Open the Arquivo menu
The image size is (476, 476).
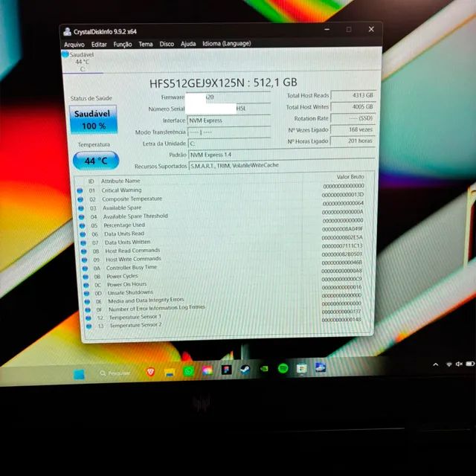[74, 45]
